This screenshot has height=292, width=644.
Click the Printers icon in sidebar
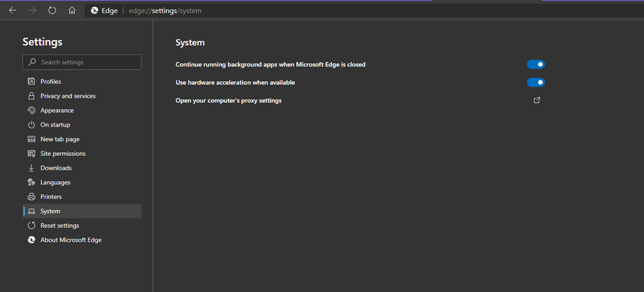pos(31,197)
